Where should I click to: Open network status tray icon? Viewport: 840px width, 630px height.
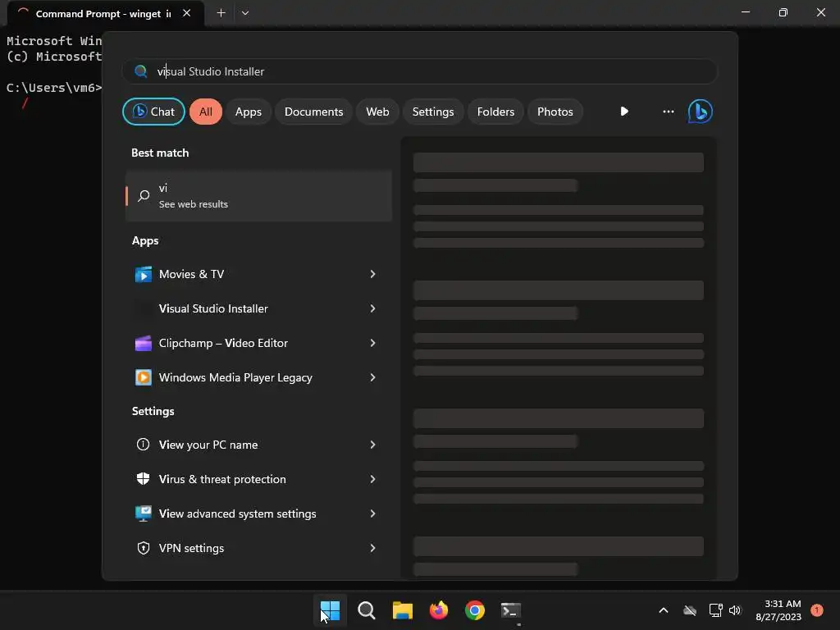715,610
